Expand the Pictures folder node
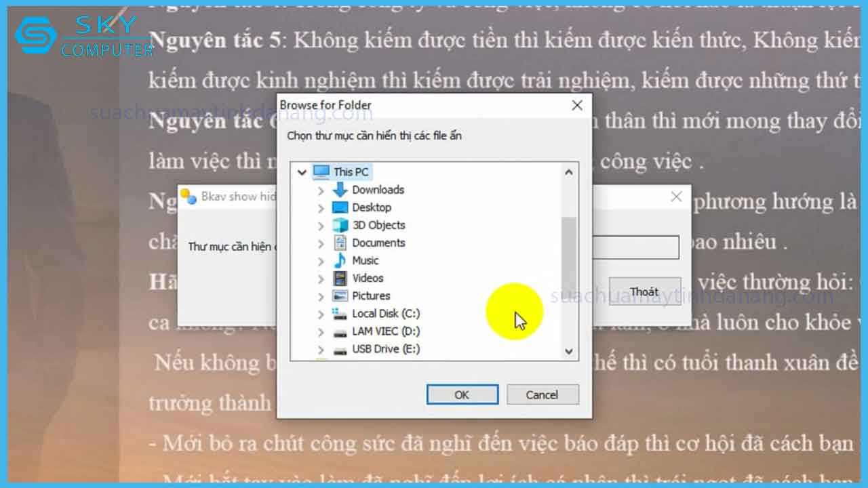The image size is (868, 488). (321, 296)
